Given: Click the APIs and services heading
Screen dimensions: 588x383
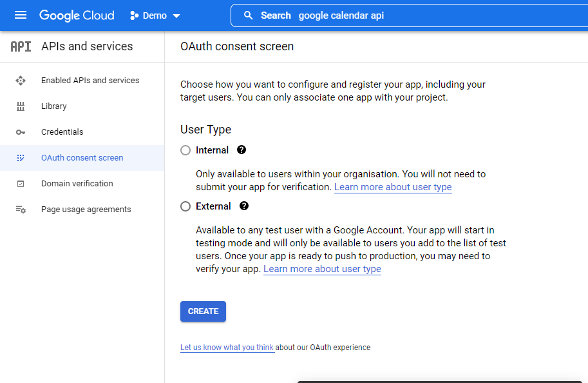Looking at the screenshot, I should [x=87, y=46].
